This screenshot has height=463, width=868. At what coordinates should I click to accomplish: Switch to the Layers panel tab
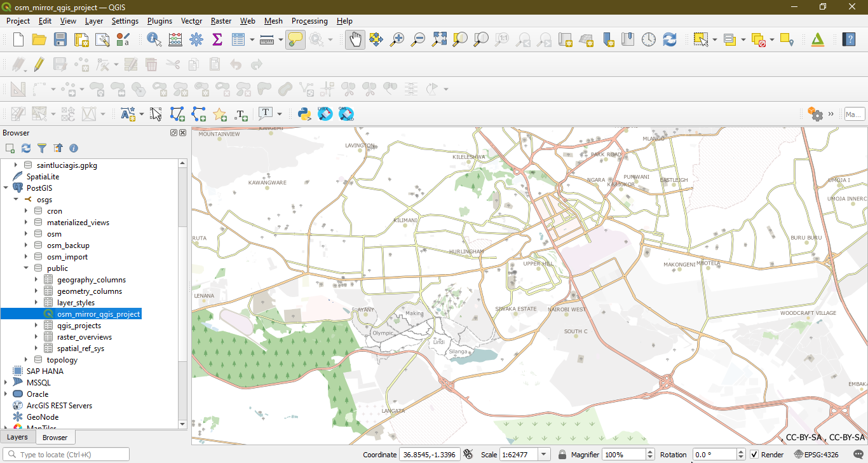coord(17,437)
